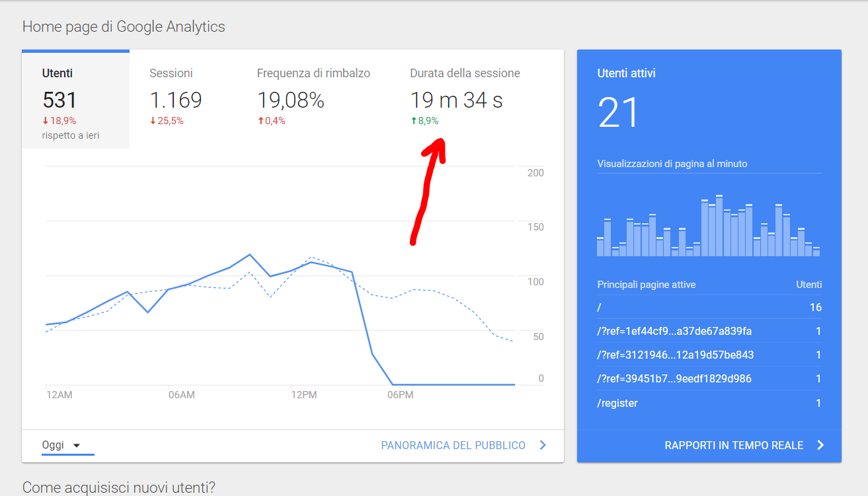Screen dimensions: 868x496
Task: Click the Home page di Google Analytics title
Action: tap(124, 27)
